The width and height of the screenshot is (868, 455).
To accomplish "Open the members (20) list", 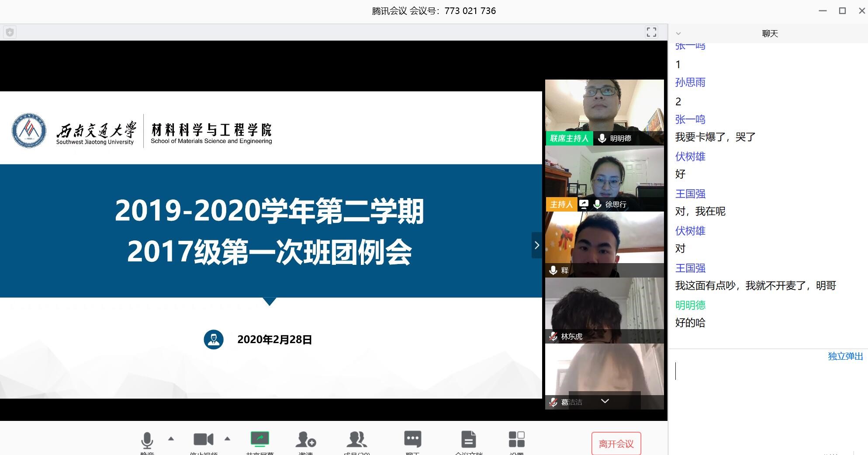I will [x=356, y=440].
